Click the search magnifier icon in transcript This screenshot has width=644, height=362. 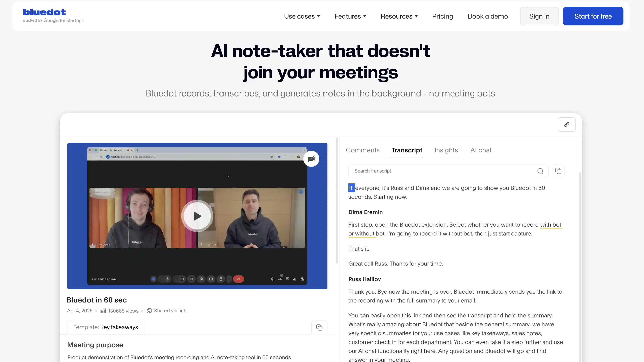pyautogui.click(x=540, y=171)
